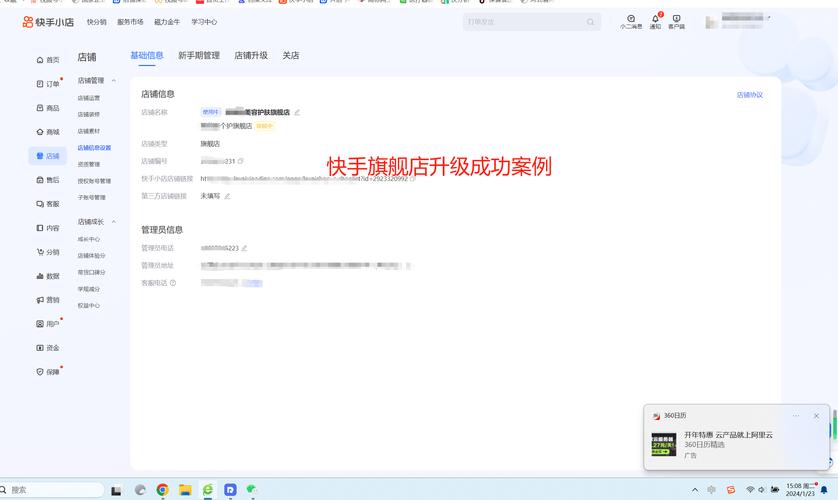Viewport: 838px width, 500px height.
Task: Open 店铺素材 in submenu
Action: pyautogui.click(x=89, y=131)
